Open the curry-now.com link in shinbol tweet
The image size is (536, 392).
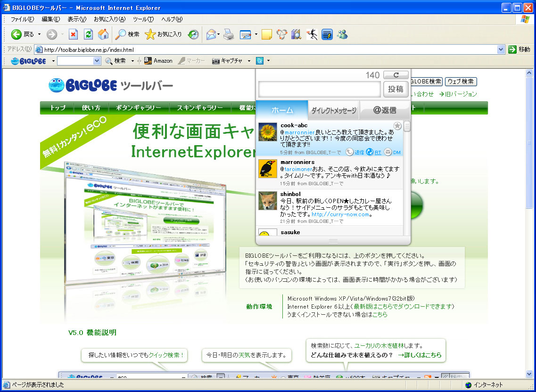340,214
